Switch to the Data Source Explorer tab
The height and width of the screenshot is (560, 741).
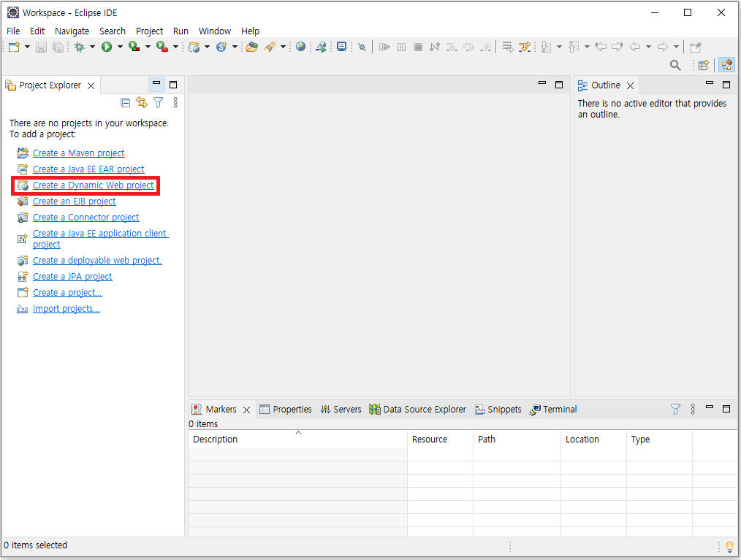(x=418, y=410)
